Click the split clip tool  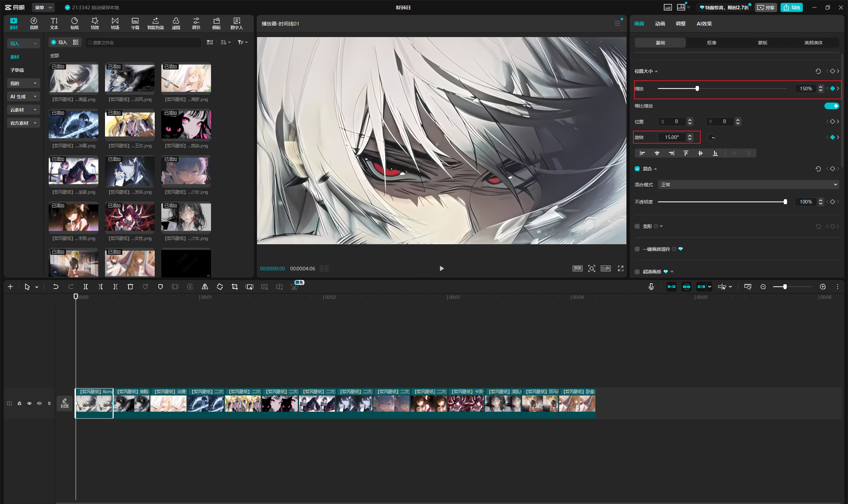click(x=86, y=287)
